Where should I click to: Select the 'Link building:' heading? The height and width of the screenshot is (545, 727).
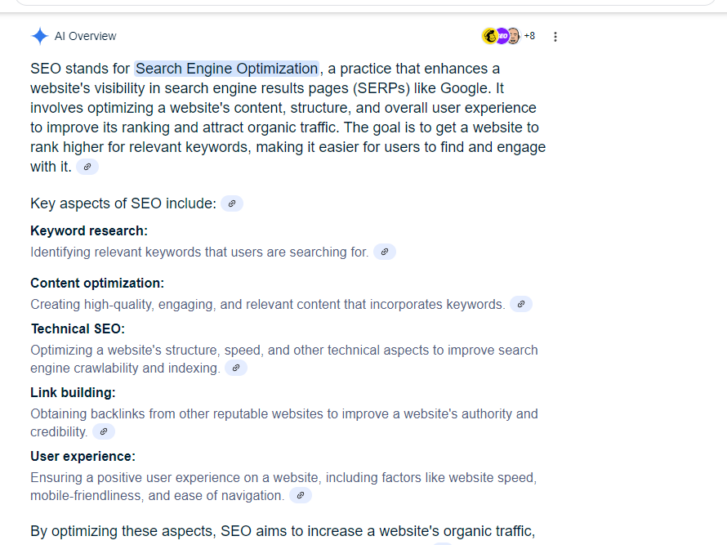[x=73, y=392]
